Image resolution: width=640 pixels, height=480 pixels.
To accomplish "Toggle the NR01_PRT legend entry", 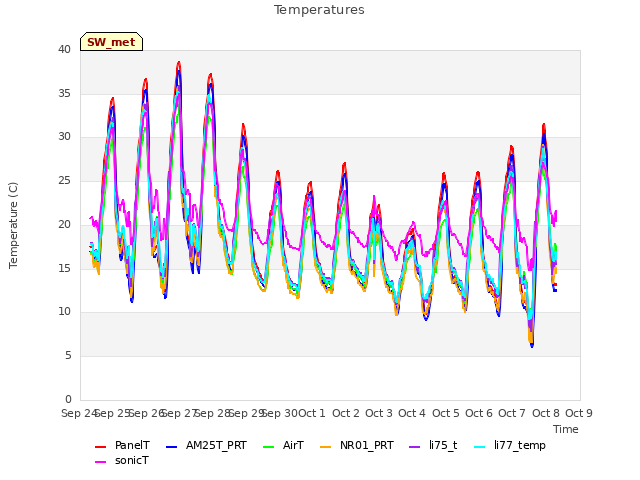I will (x=357, y=445).
